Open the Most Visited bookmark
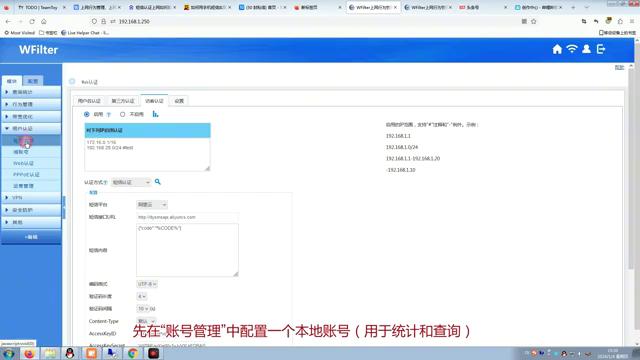Viewport: 640px width, 360px height. tap(20, 33)
